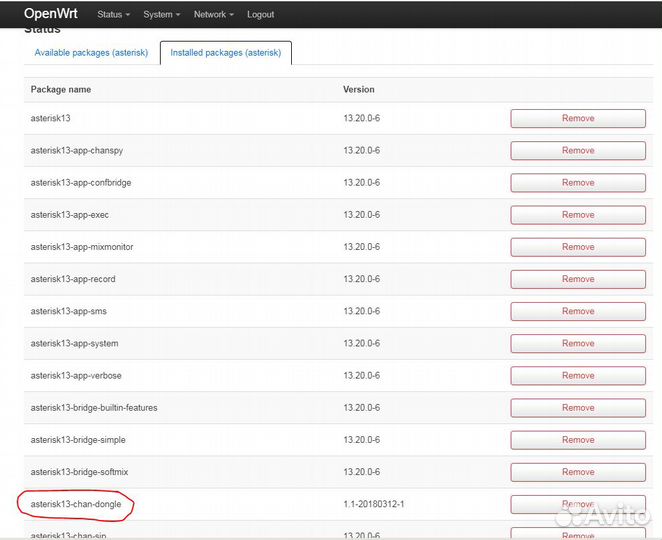Select asterisk13-app-mixmonitor name text
The height and width of the screenshot is (540, 662).
click(82, 247)
